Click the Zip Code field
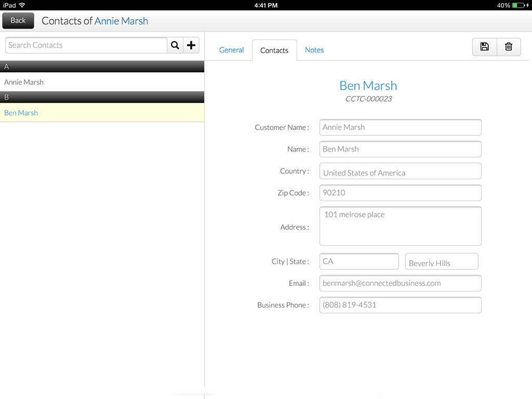Viewport: 532px width, 399px height. pos(400,193)
